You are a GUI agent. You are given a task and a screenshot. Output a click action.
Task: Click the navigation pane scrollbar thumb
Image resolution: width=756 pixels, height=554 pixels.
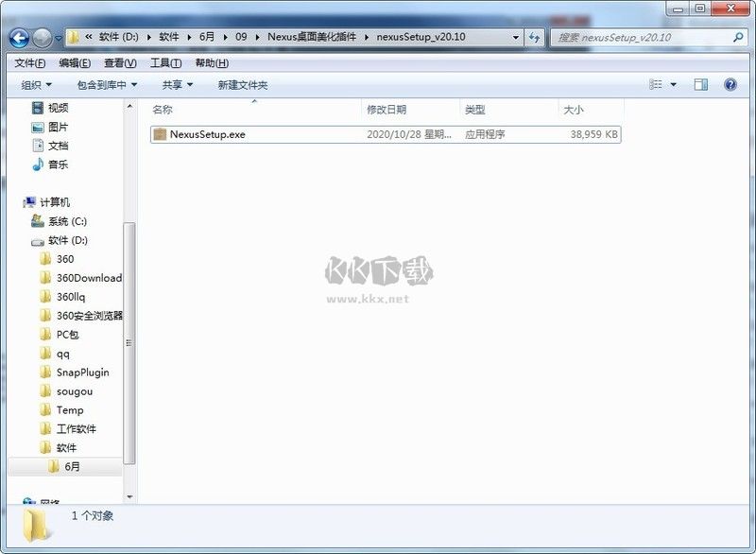[x=129, y=343]
